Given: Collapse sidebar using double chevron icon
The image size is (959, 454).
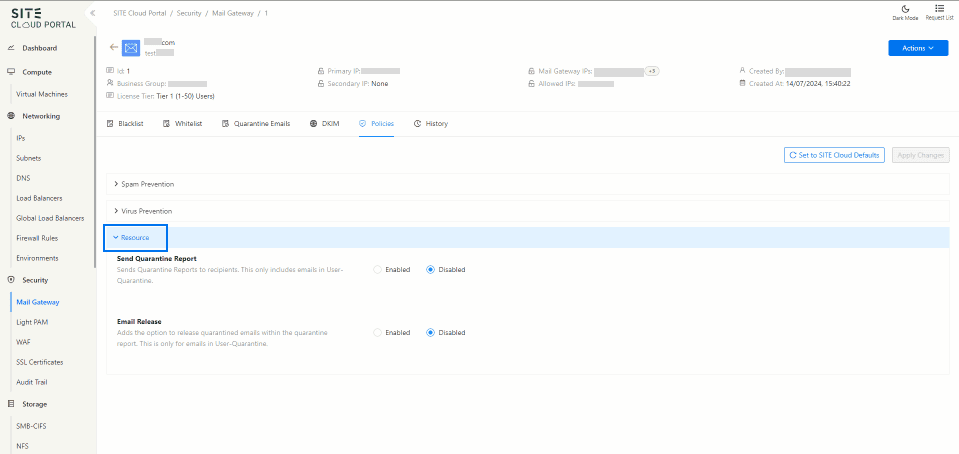Looking at the screenshot, I should point(92,13).
